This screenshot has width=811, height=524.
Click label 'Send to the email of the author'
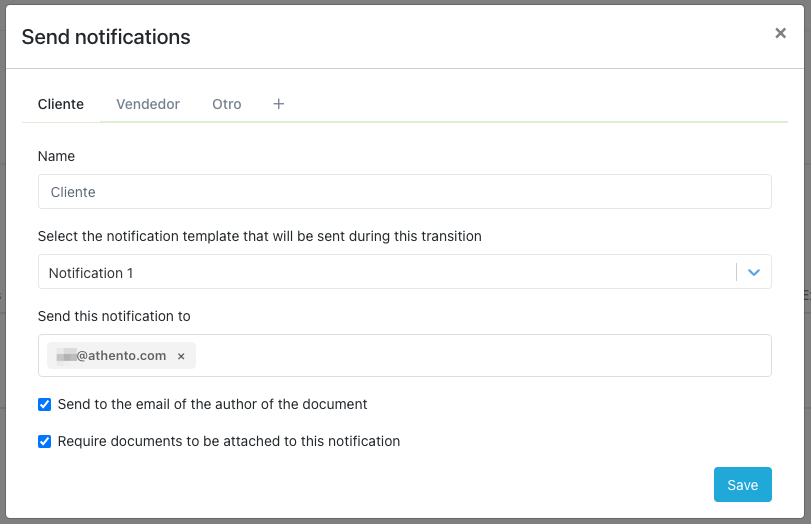point(212,405)
